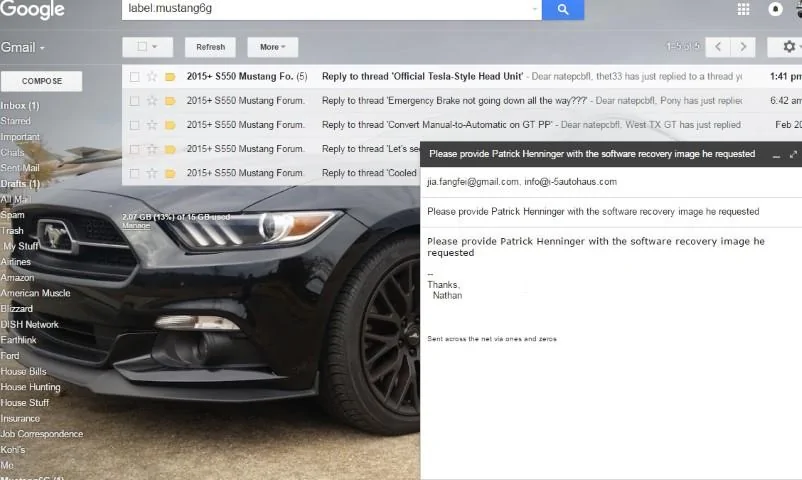This screenshot has width=802, height=480.
Task: Star the 'Emergency Brake' email
Action: pyautogui.click(x=152, y=101)
